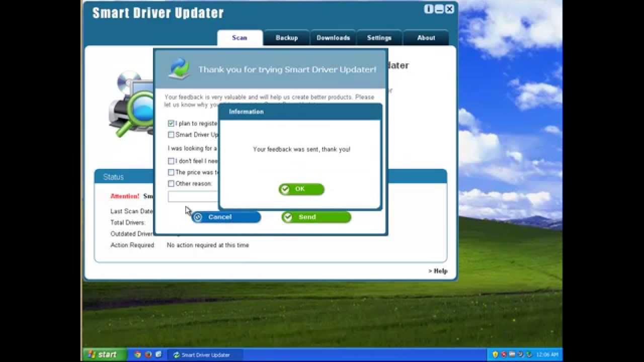644x362 pixels.
Task: Click the quick launch icon right of Firefox
Action: pos(158,354)
